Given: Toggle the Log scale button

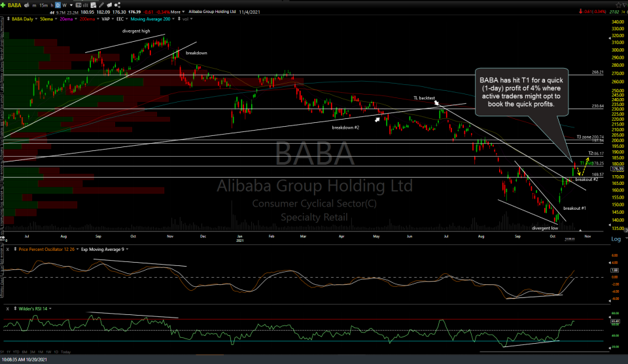Looking at the screenshot, I should pos(616,239).
